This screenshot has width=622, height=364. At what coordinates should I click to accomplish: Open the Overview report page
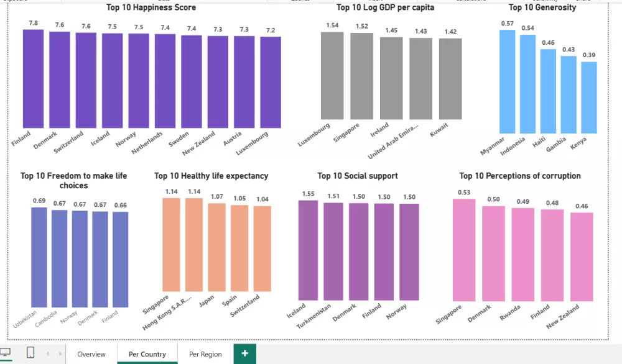point(91,353)
